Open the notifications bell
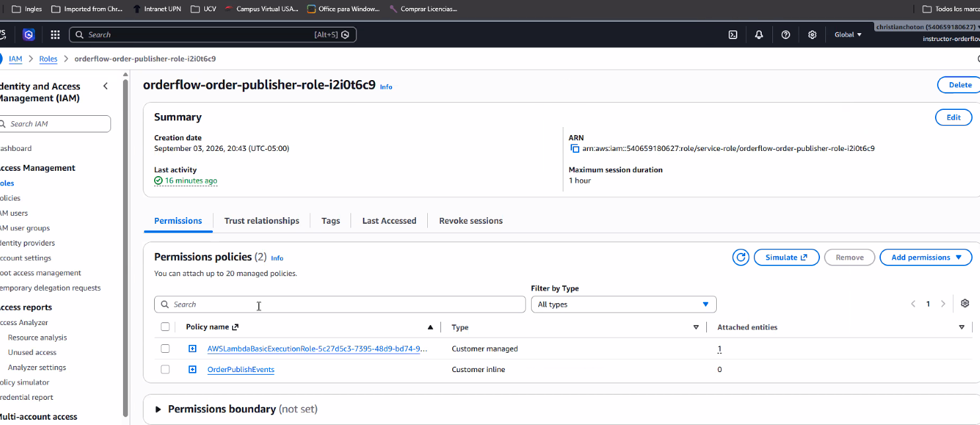Image resolution: width=980 pixels, height=425 pixels. pos(759,34)
